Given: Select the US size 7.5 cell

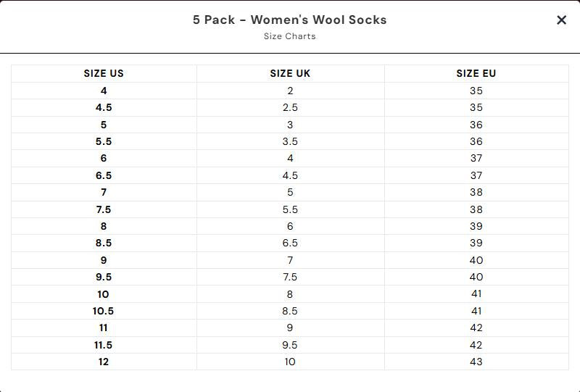Looking at the screenshot, I should coord(104,209).
